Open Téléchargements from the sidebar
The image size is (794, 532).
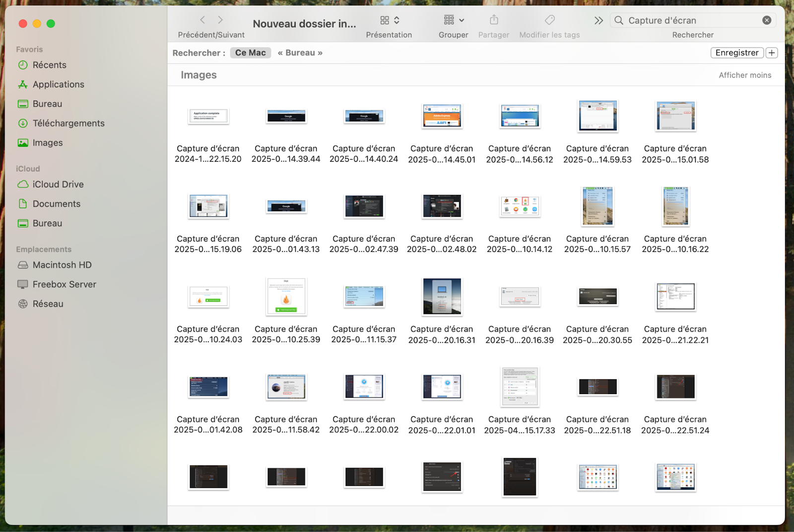coord(68,123)
